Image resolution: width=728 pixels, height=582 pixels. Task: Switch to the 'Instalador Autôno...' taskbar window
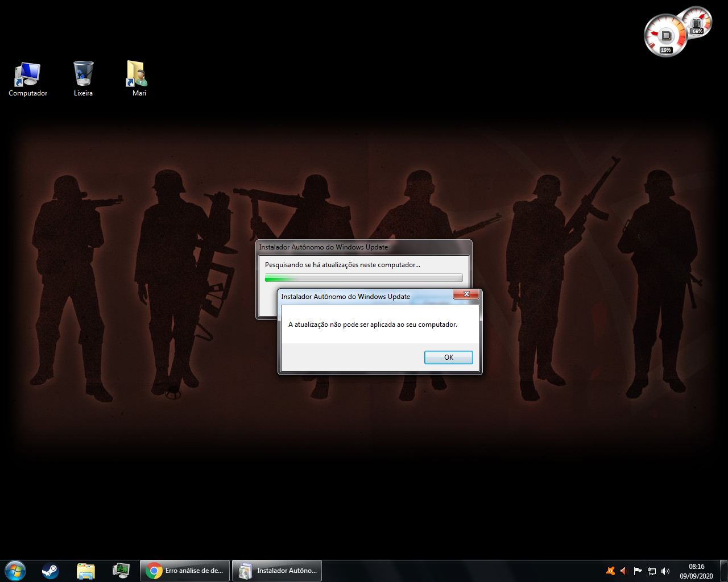point(277,571)
